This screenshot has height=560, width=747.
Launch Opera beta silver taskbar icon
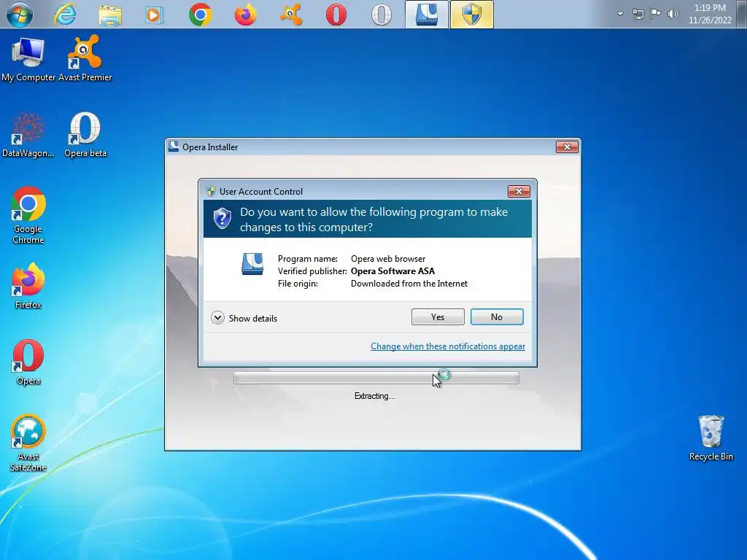pos(382,15)
